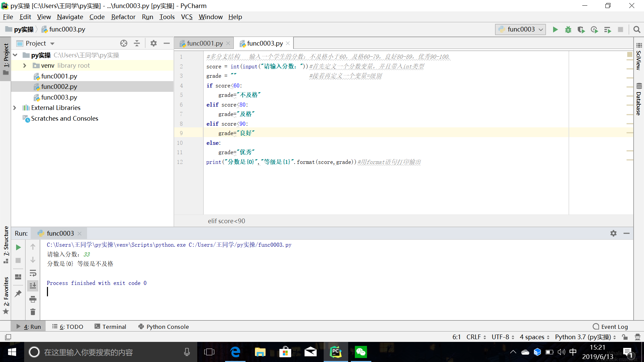Click the Windows search box
644x362 pixels.
(111, 352)
